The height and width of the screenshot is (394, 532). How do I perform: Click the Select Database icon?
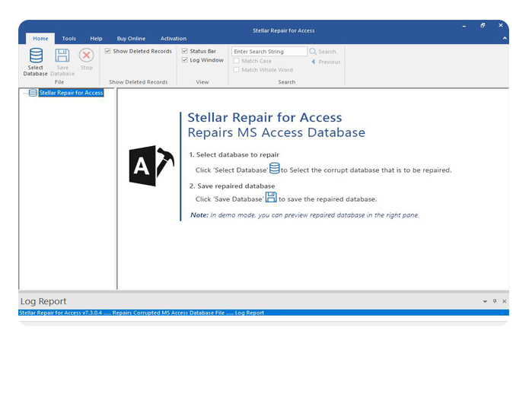[x=36, y=56]
